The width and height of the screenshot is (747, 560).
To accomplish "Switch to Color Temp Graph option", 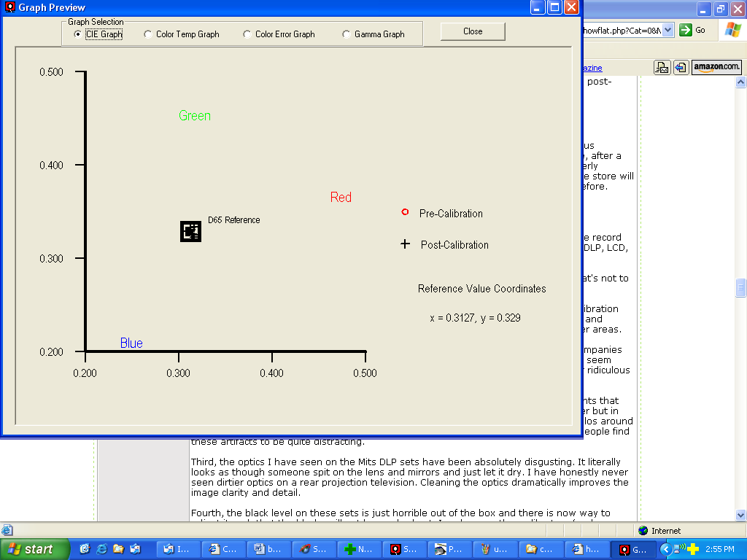I will (148, 34).
